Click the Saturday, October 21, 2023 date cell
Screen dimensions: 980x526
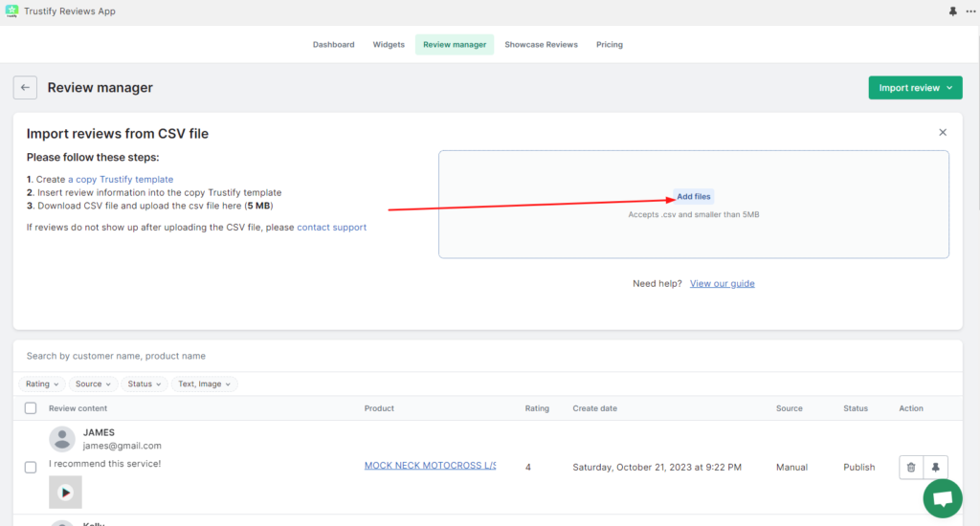point(657,468)
